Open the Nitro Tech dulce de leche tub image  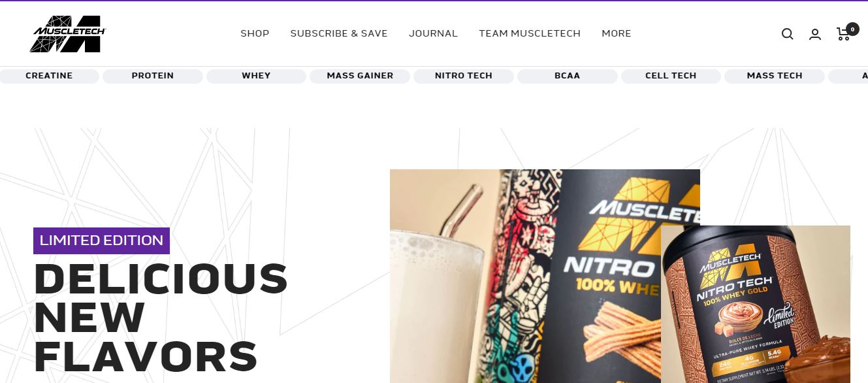coord(756,304)
